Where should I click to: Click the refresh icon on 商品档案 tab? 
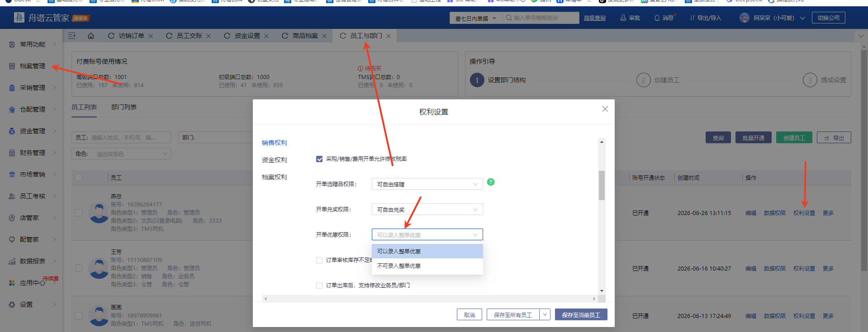(x=285, y=36)
